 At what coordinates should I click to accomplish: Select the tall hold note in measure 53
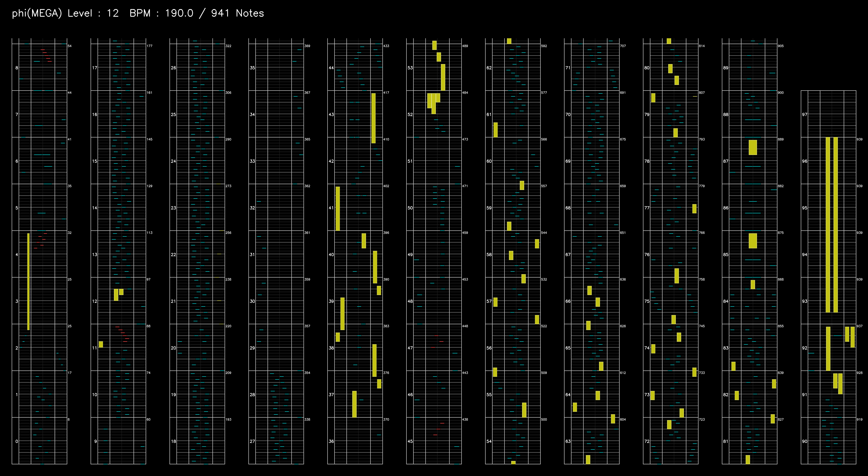[443, 77]
